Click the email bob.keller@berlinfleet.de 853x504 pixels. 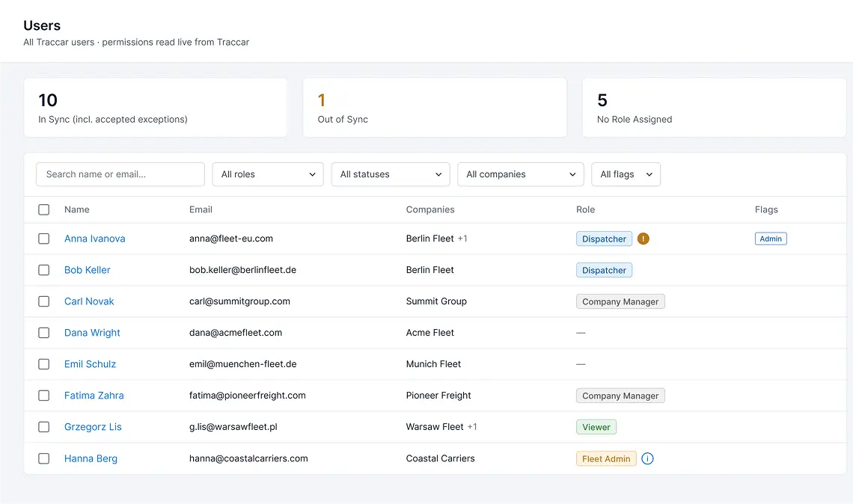(242, 270)
